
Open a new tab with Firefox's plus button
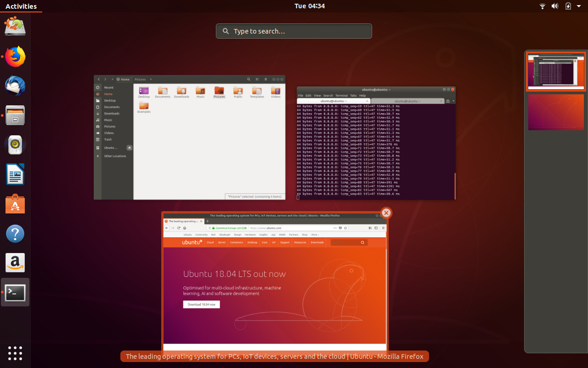(208, 221)
